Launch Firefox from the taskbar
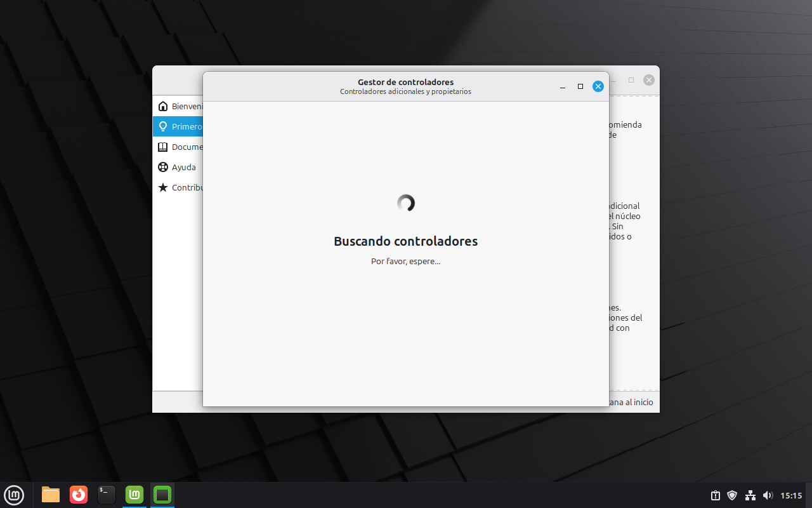 79,494
